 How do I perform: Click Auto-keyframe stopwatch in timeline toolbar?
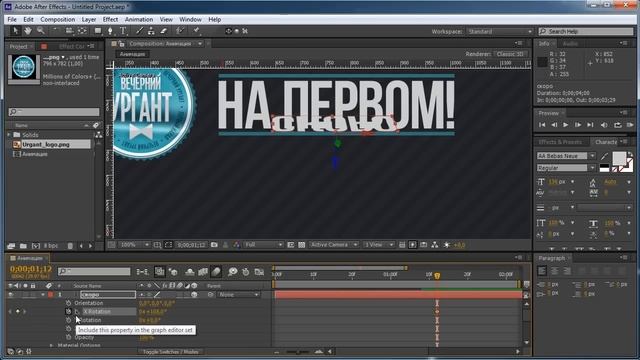(246, 271)
